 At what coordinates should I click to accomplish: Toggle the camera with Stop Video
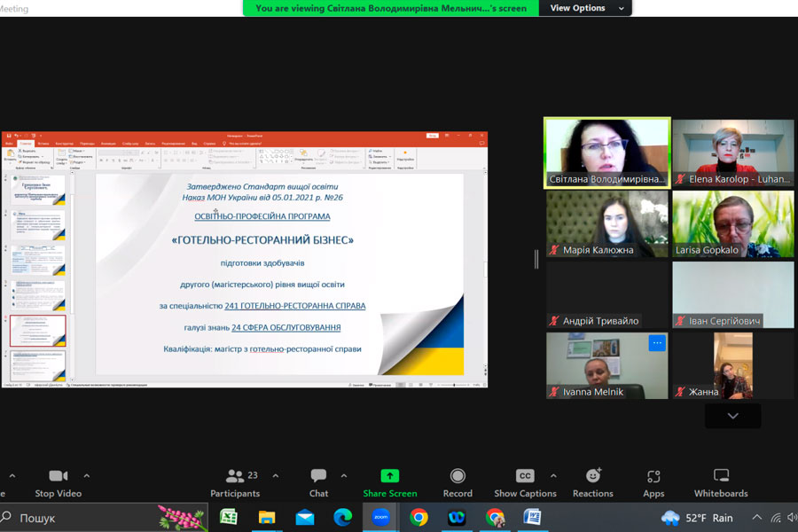[59, 477]
